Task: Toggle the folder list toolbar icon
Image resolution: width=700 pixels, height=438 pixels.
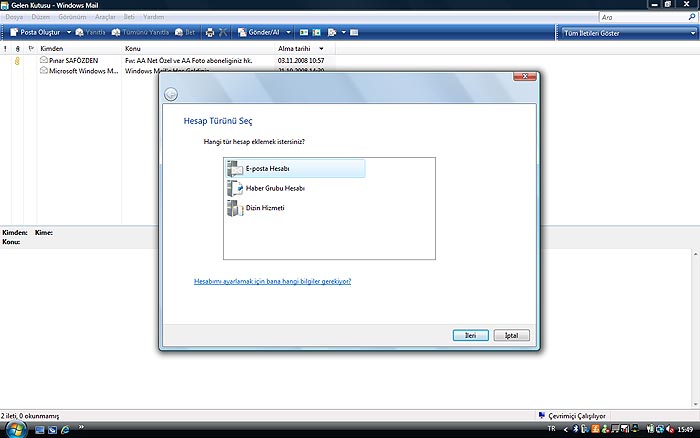Action: [354, 32]
